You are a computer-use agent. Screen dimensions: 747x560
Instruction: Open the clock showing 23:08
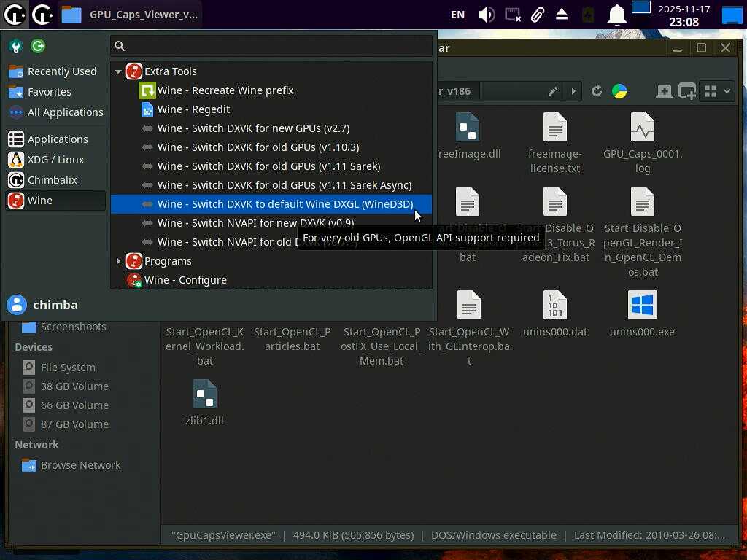click(684, 15)
